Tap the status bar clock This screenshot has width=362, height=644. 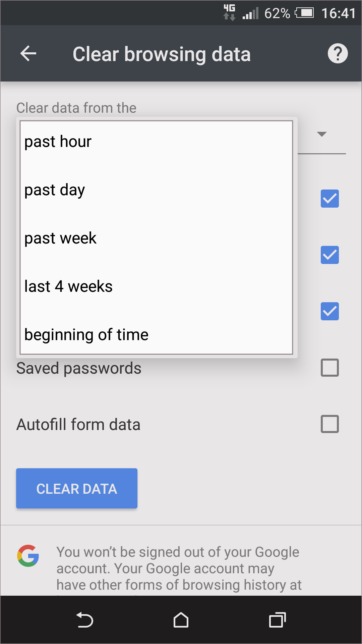coord(338,13)
